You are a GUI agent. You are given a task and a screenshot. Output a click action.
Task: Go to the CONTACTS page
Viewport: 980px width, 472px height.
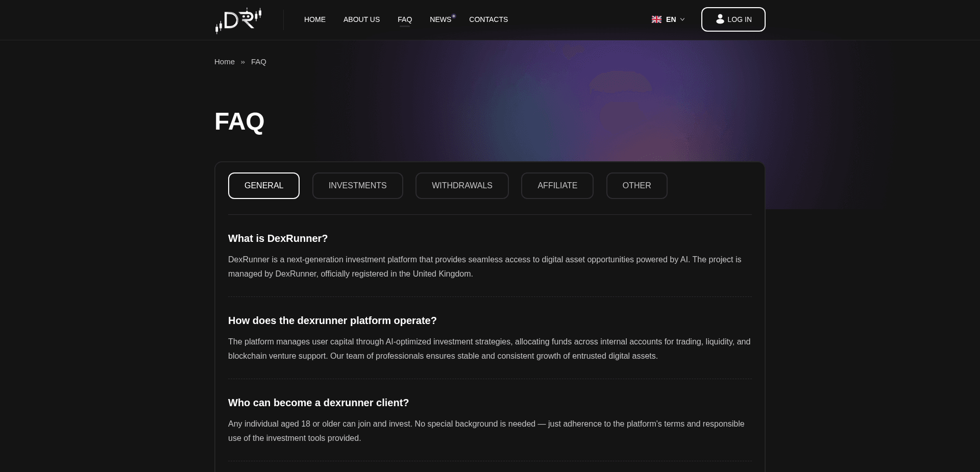click(488, 19)
